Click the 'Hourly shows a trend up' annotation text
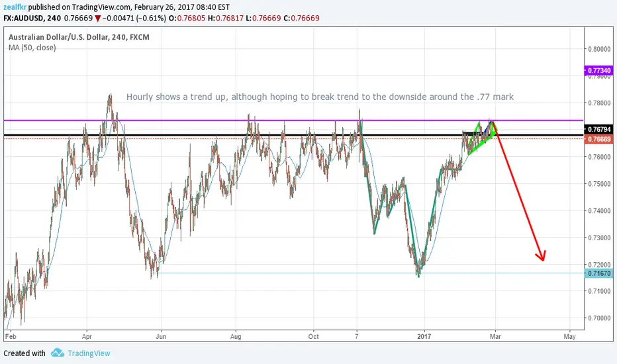 click(320, 97)
